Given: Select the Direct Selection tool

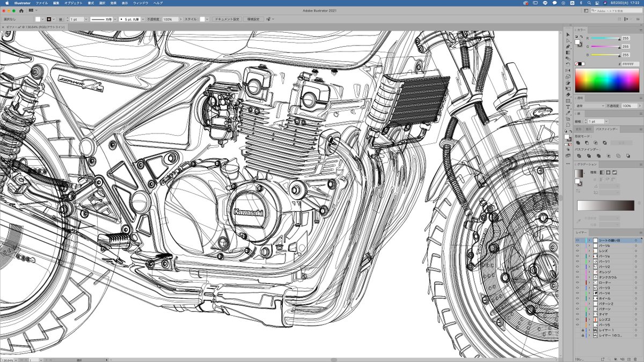Looking at the screenshot, I should tap(568, 41).
